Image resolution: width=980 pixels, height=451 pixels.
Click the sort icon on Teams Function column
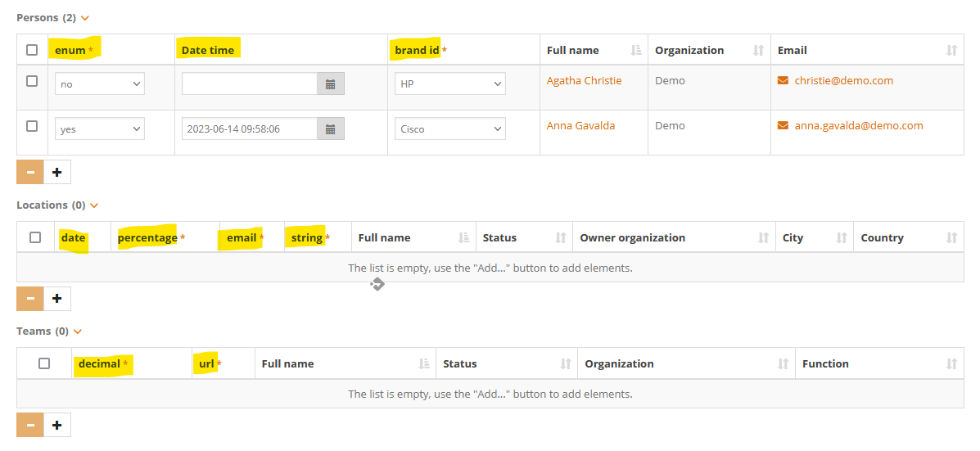coord(951,364)
